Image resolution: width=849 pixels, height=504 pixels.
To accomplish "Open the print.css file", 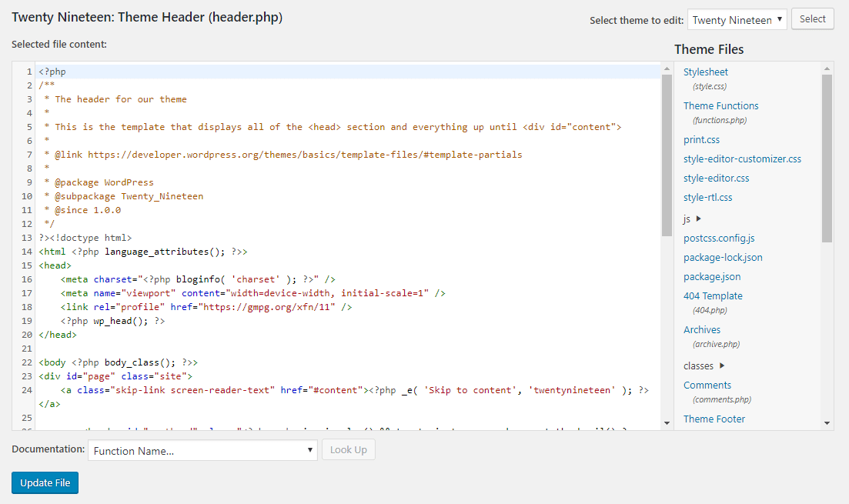I will click(x=701, y=139).
